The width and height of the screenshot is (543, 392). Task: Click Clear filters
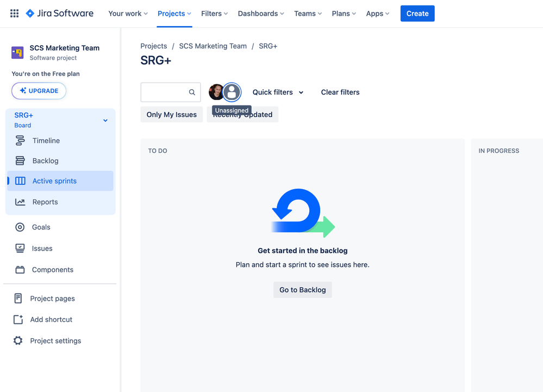coord(340,92)
